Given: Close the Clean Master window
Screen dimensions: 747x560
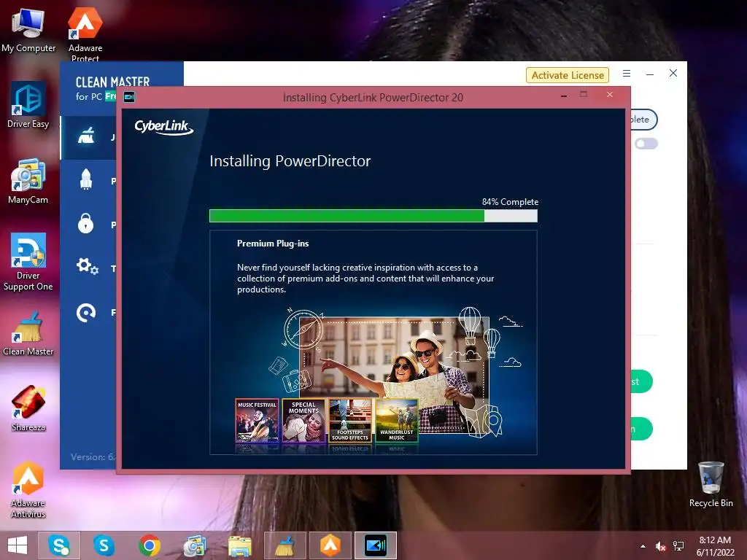Looking at the screenshot, I should tap(673, 73).
